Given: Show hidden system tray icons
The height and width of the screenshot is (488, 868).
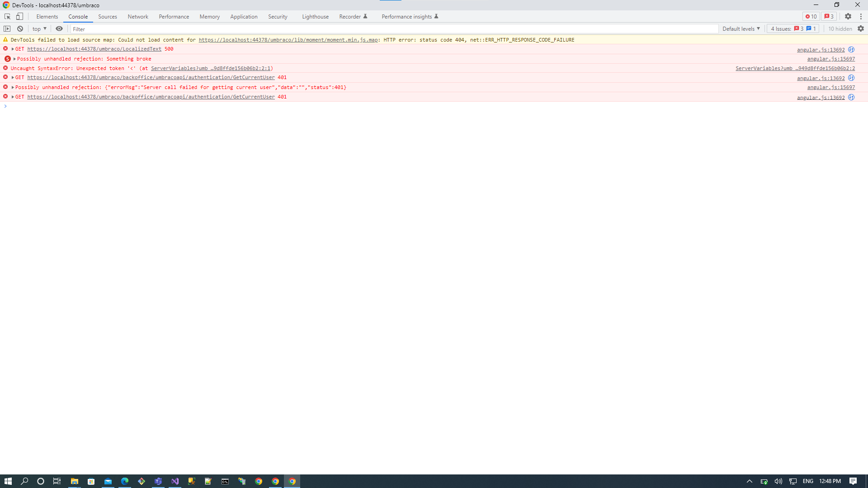Looking at the screenshot, I should (x=749, y=481).
